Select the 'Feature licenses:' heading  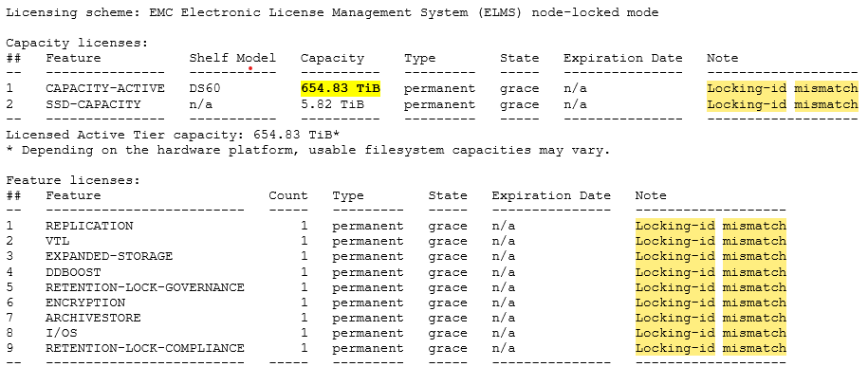(x=74, y=180)
